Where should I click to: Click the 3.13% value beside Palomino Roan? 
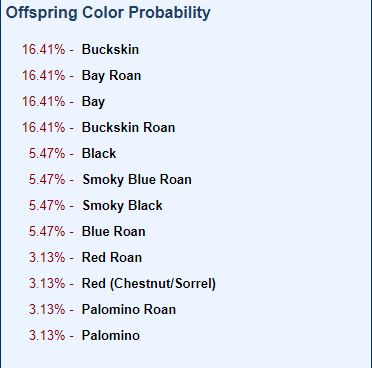tap(47, 309)
